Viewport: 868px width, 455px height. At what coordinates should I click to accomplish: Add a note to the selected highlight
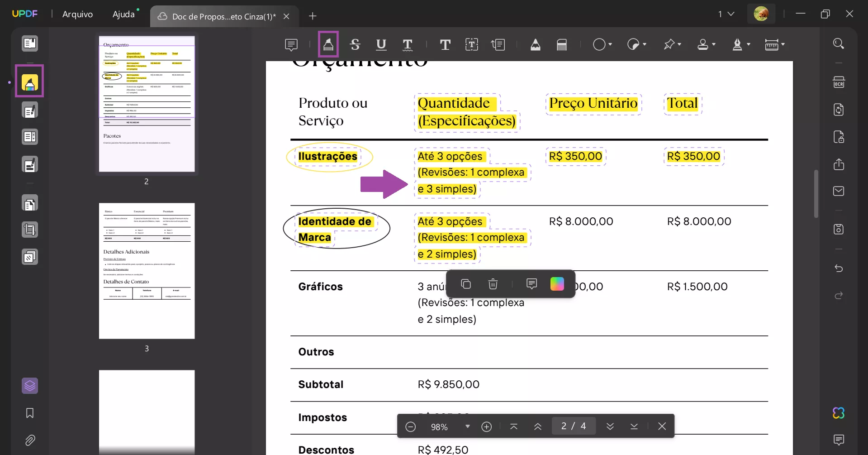pos(531,284)
